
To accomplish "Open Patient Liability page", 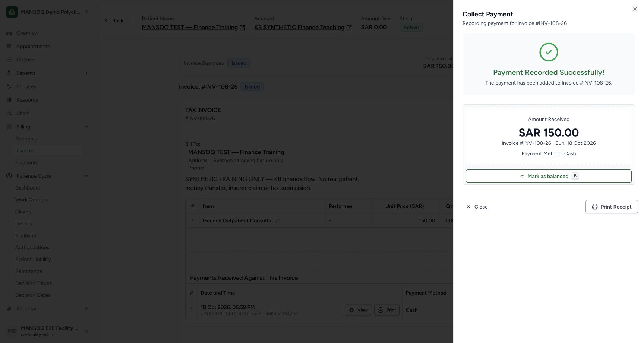I will 33,259.
